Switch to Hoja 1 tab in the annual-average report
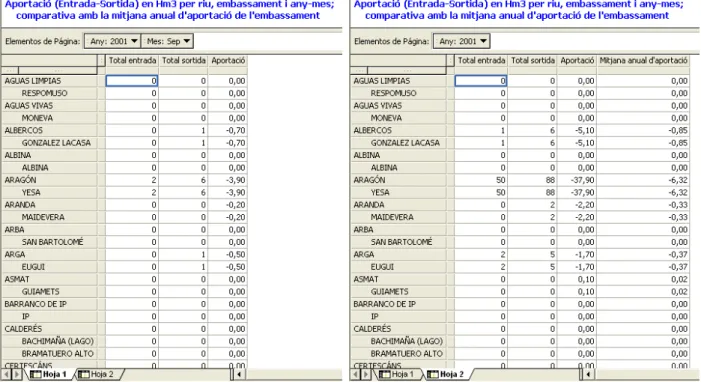The image size is (701, 382). click(x=396, y=374)
